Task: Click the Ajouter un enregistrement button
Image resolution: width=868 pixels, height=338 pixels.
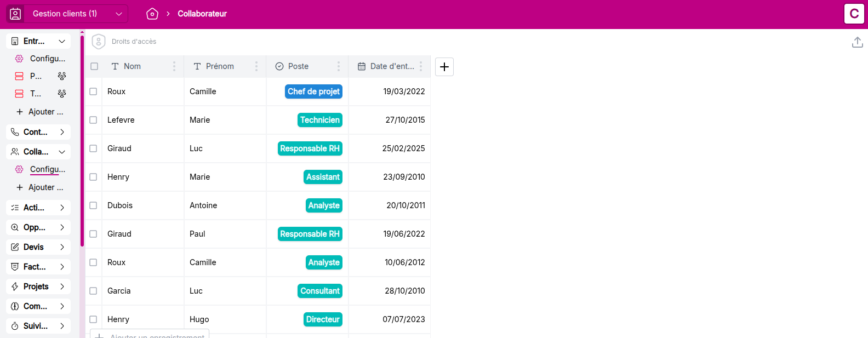Action: [150, 335]
